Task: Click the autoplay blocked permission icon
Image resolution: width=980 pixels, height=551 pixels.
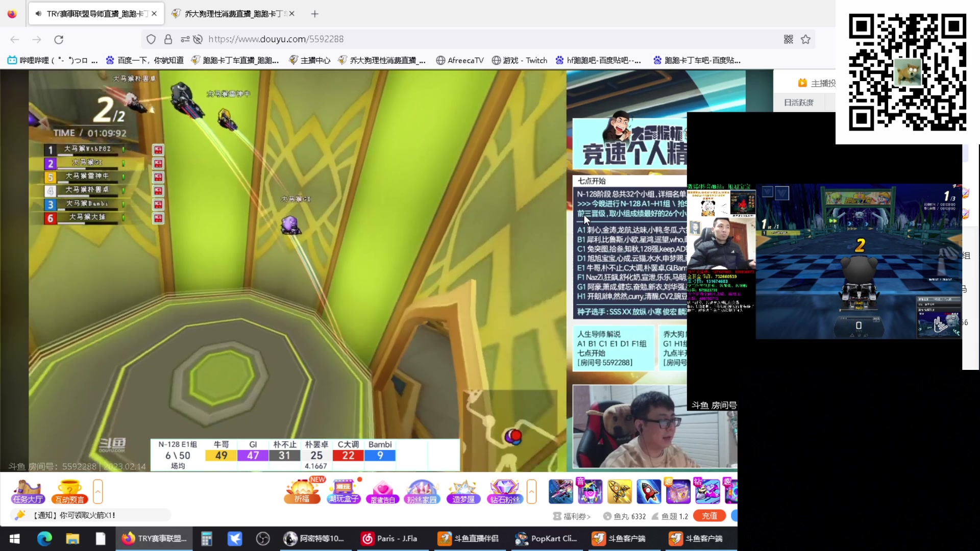Action: point(198,39)
